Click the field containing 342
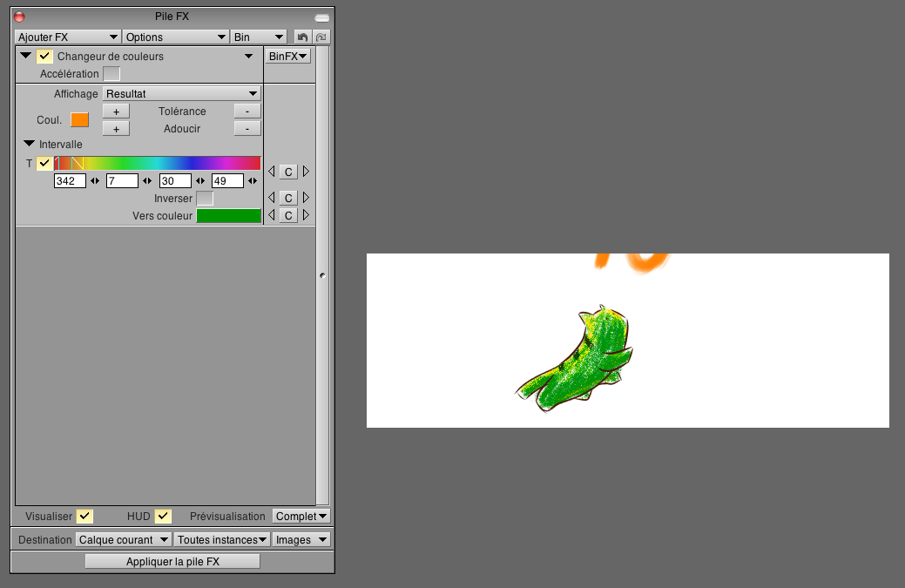 [70, 180]
